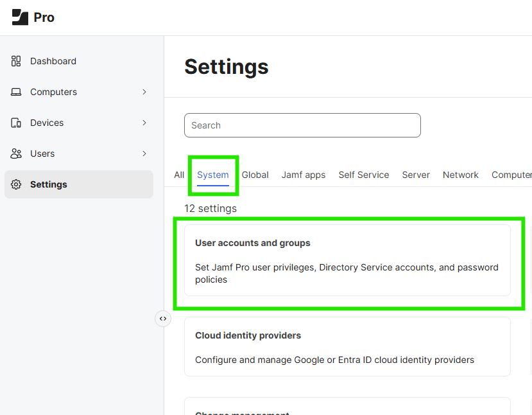Click the settings Search field
532x415 pixels.
[302, 125]
